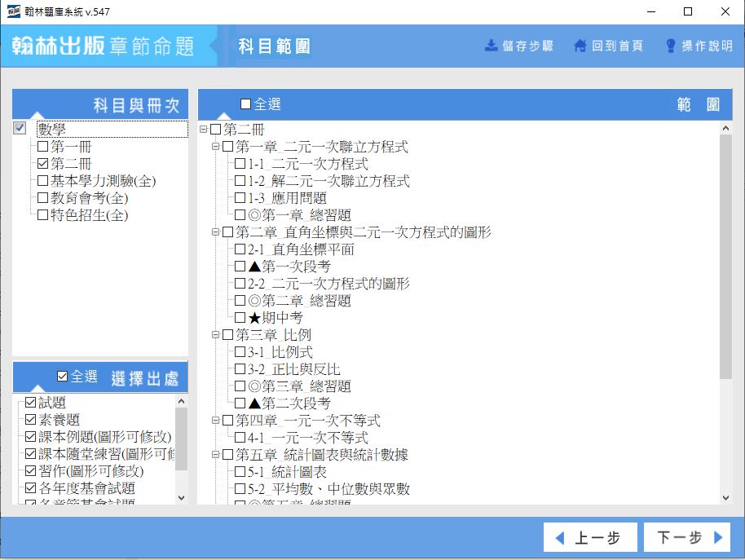
Task: Collapse the top-level 第二冊 tree node
Action: pos(204,130)
